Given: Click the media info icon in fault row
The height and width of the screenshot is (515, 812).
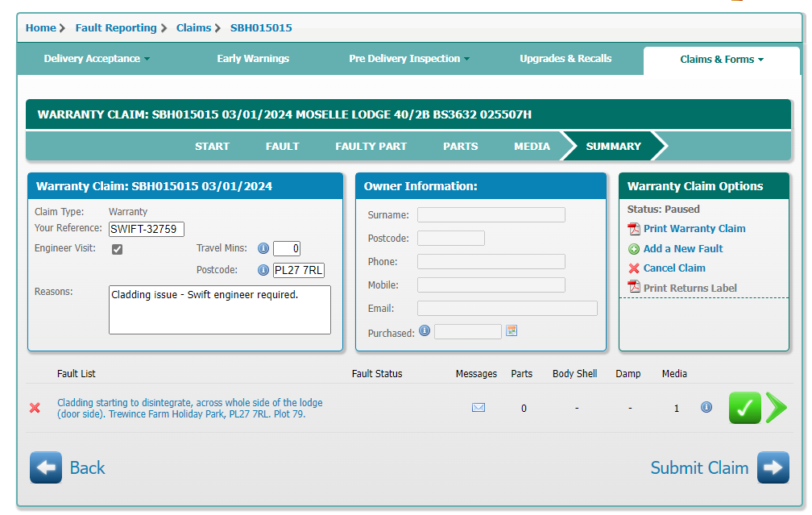Looking at the screenshot, I should tap(706, 408).
